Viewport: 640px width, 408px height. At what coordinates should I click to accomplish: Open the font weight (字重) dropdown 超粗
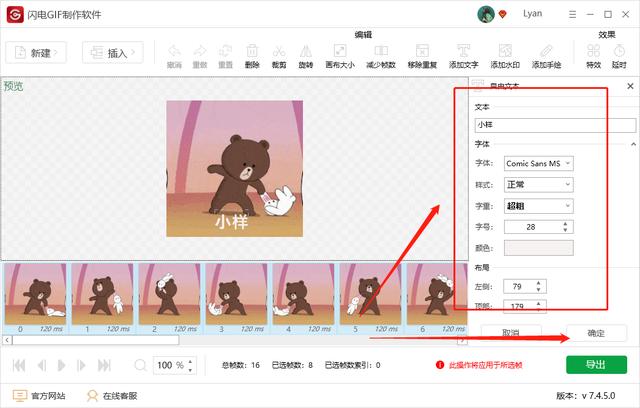pyautogui.click(x=538, y=206)
